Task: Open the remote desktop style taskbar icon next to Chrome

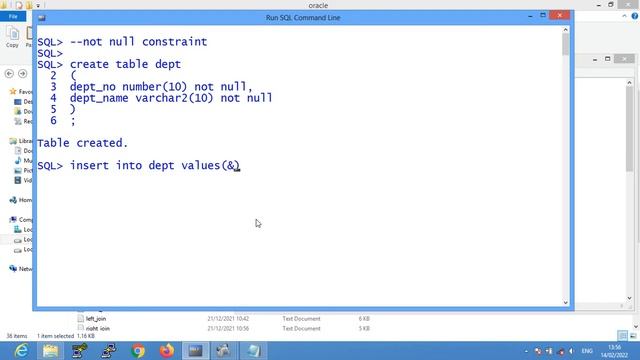Action: point(109,351)
